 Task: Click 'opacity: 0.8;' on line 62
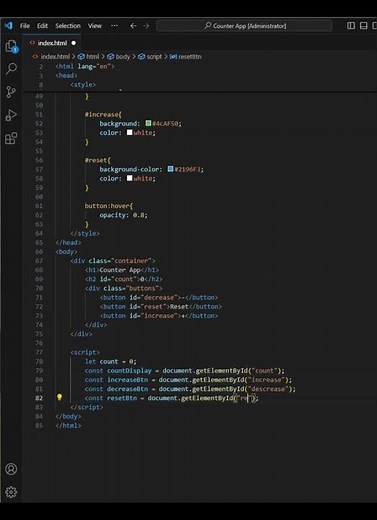123,215
